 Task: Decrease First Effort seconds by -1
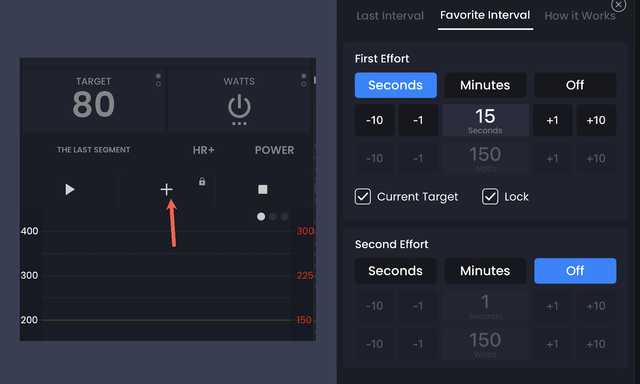click(418, 120)
